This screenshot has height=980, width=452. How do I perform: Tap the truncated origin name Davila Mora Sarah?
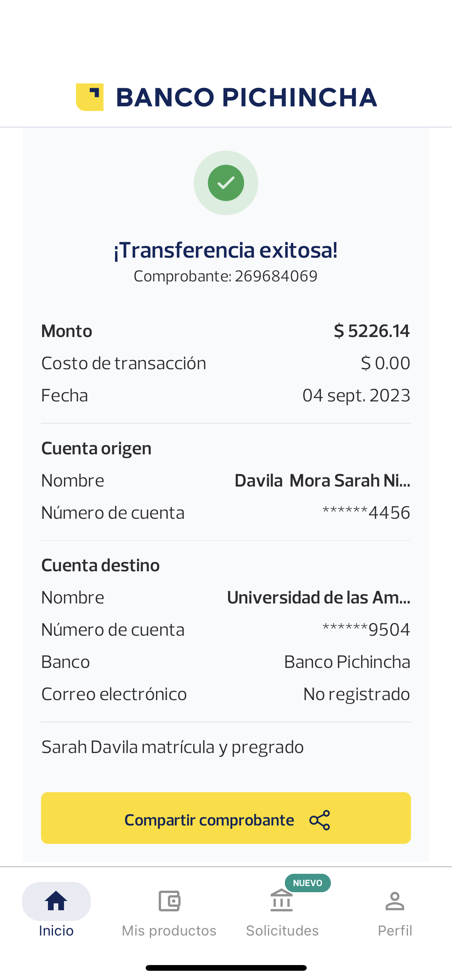pos(322,480)
